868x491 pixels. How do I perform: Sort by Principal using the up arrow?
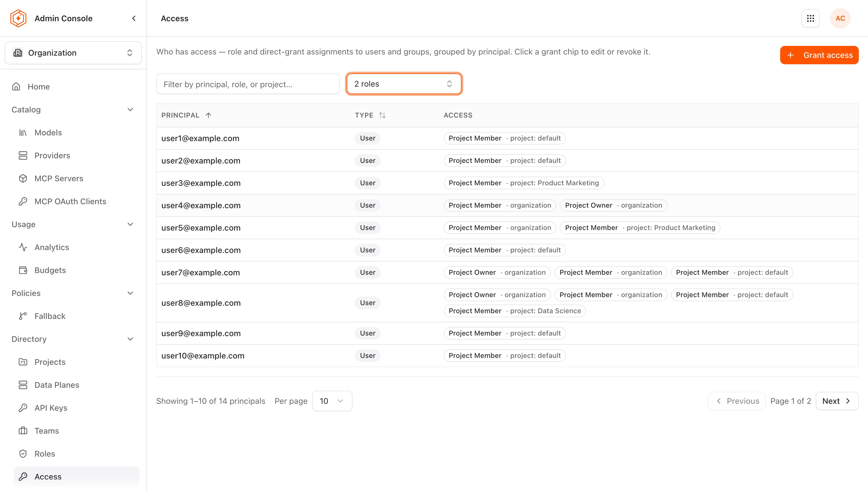[x=209, y=115]
